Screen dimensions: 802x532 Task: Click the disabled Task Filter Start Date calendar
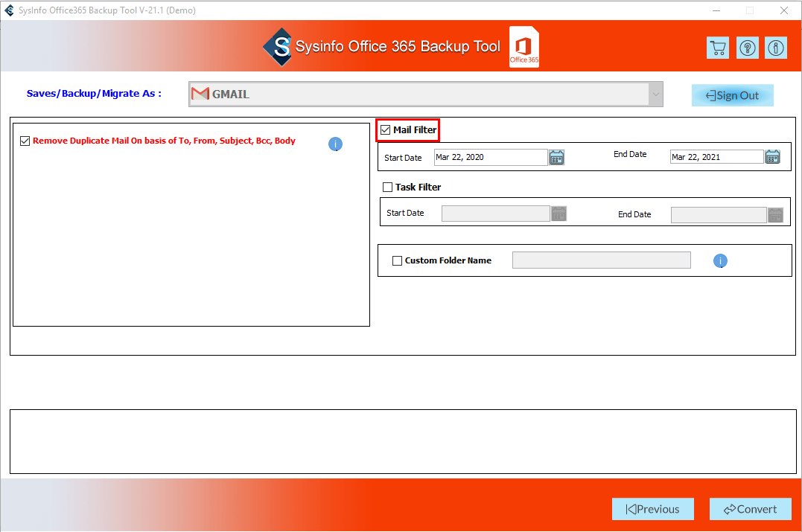tap(558, 214)
